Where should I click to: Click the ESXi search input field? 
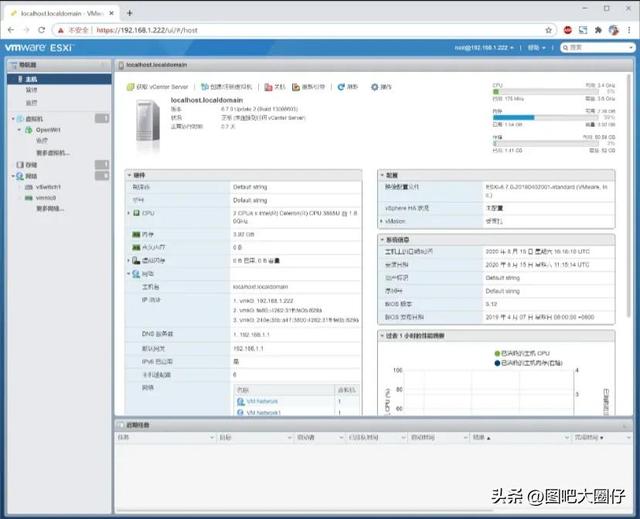598,48
